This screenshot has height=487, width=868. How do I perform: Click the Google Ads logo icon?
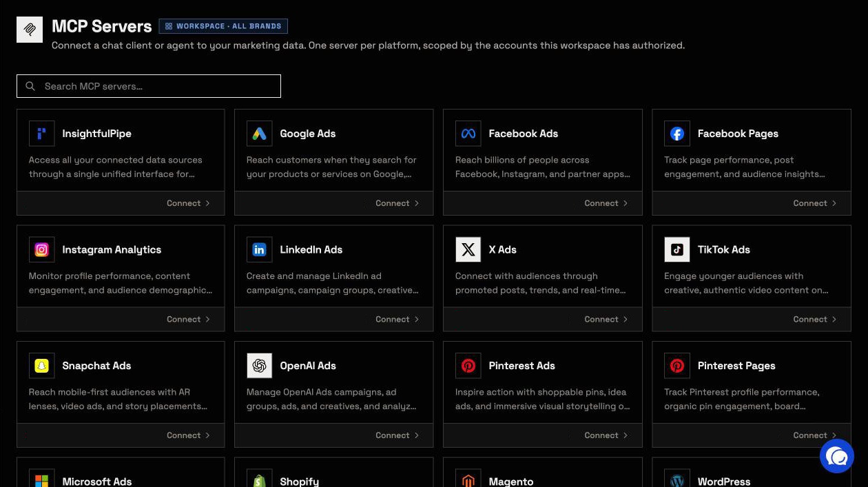point(259,134)
